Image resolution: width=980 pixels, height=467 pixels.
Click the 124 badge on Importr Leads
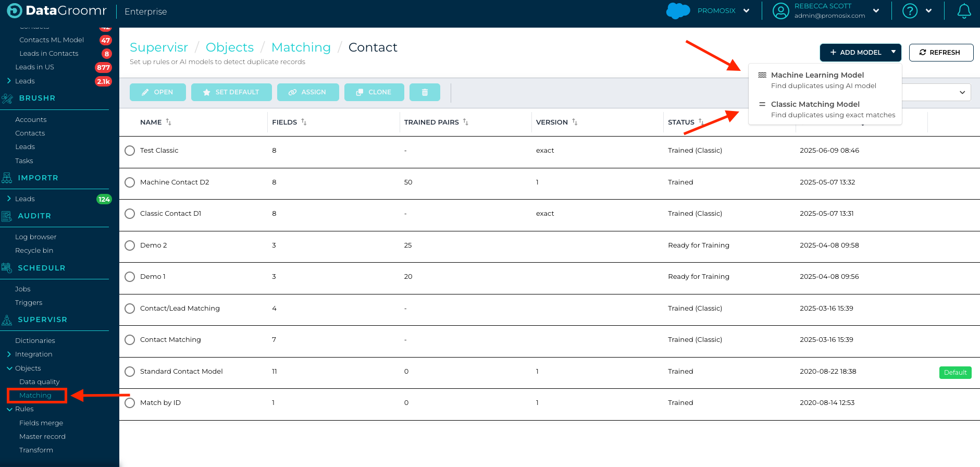[x=104, y=199]
